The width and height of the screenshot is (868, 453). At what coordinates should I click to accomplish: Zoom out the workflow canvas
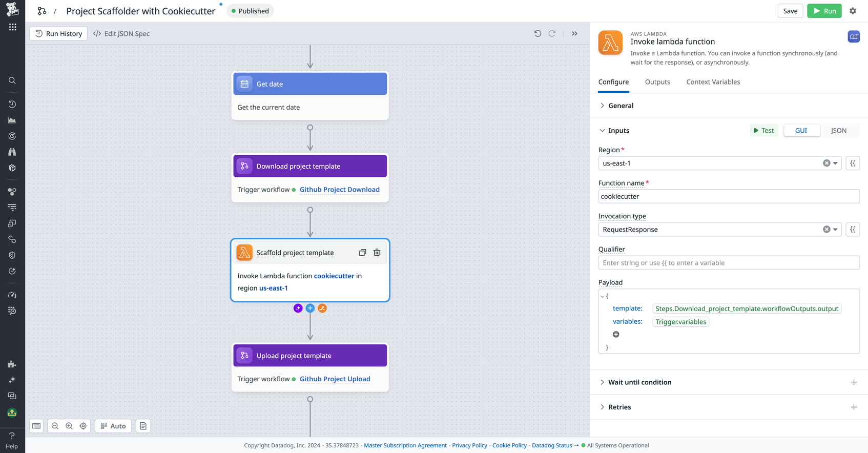click(55, 426)
